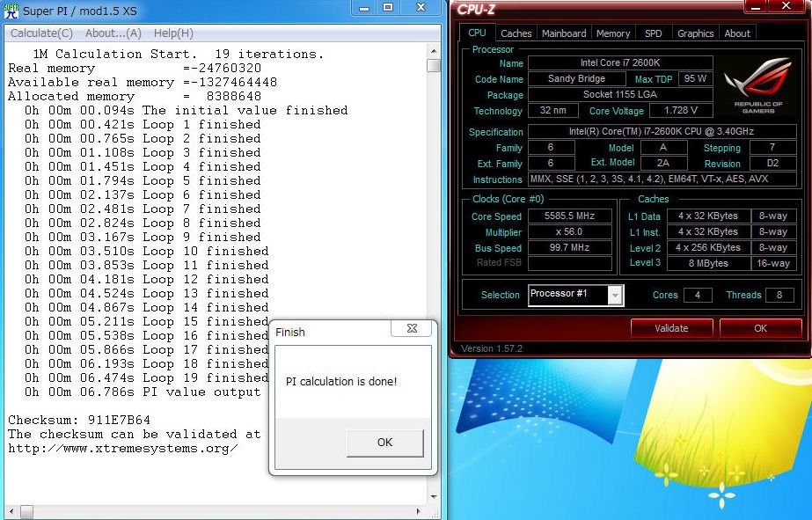Click the 'initial value finished' line

click(187, 110)
